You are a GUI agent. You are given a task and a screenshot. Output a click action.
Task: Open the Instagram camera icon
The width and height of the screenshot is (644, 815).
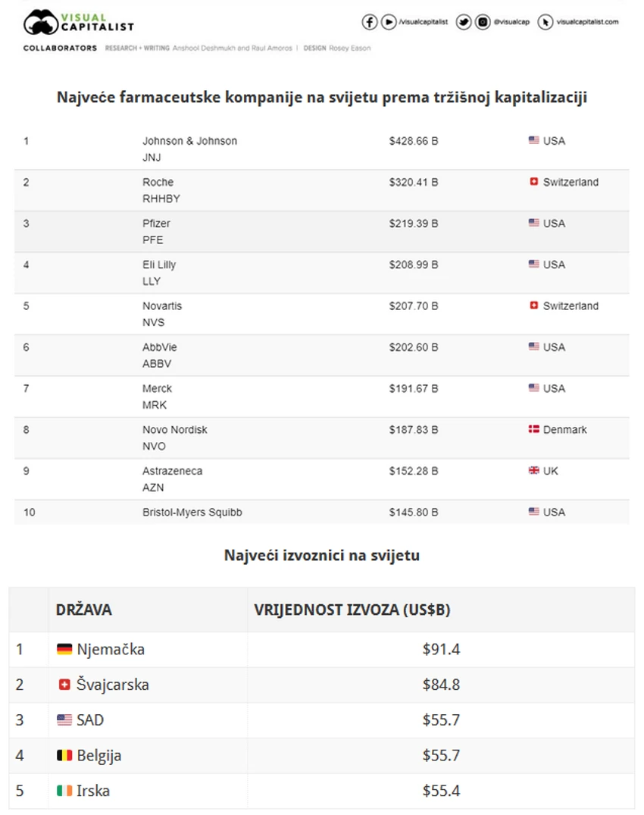coord(483,22)
